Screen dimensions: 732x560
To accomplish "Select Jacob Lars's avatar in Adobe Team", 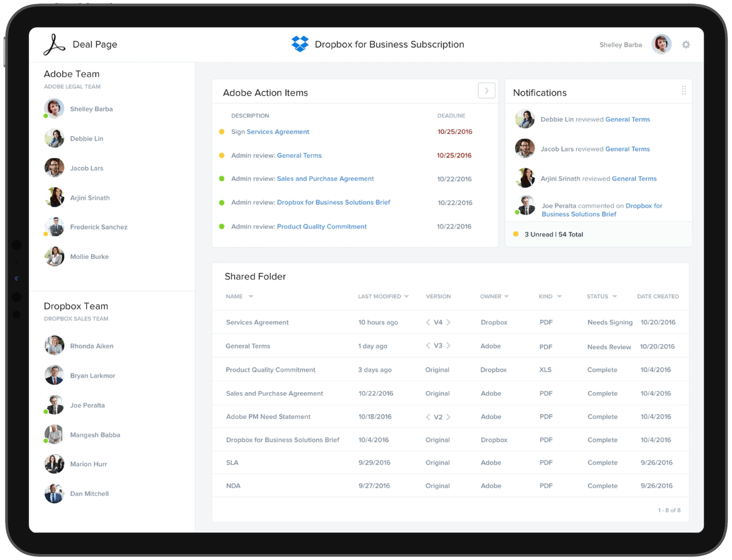I will coord(54,168).
